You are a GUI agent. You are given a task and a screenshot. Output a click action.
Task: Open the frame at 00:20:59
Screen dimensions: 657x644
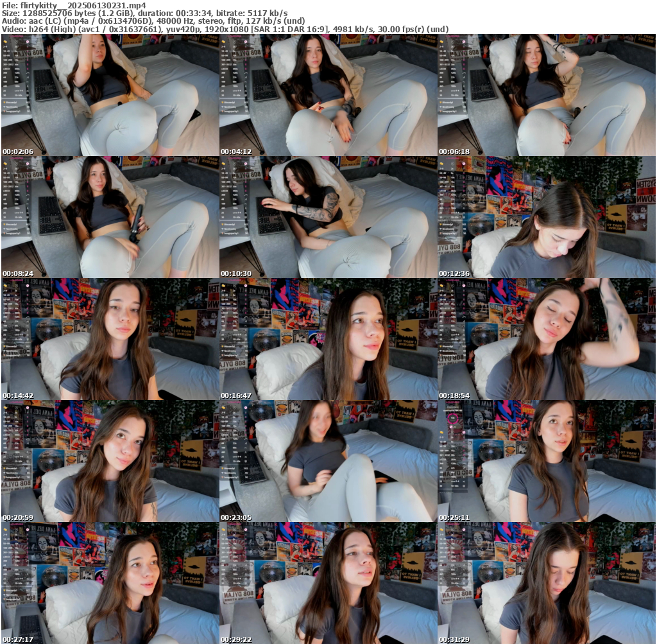tap(110, 461)
